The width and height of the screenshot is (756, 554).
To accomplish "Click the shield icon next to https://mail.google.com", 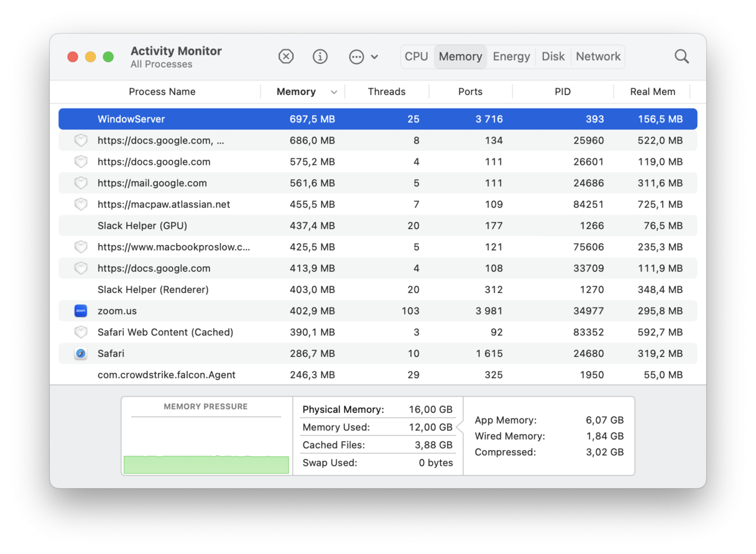I will (80, 183).
